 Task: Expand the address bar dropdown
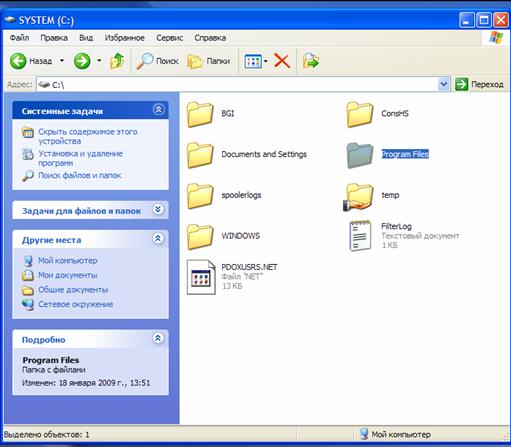click(x=444, y=85)
